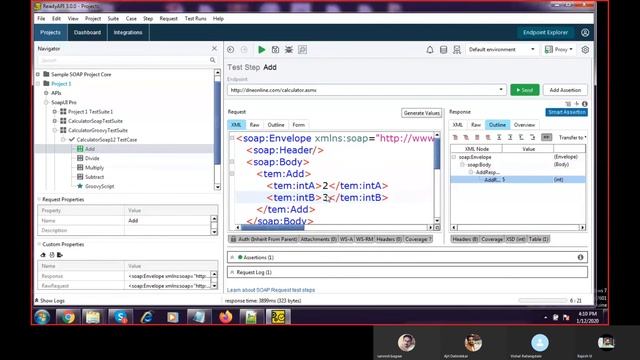This screenshot has height=360, width=640.
Task: Click the Response info icon above Smart Assertion
Action: [x=584, y=104]
